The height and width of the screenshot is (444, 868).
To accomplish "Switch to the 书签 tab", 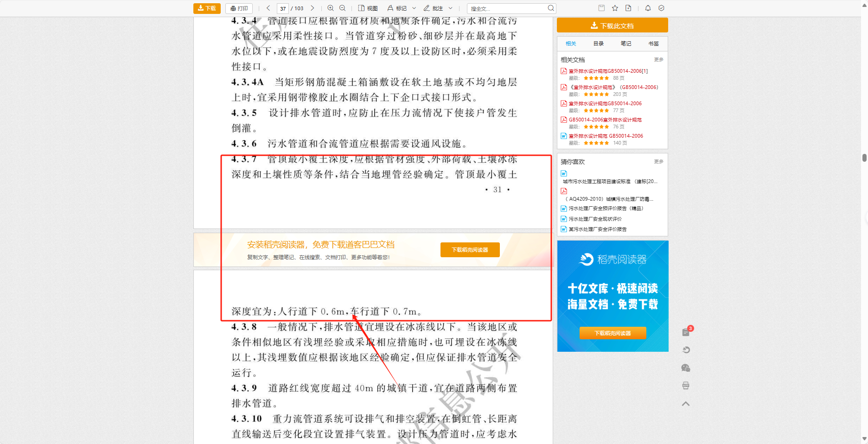I will click(654, 44).
